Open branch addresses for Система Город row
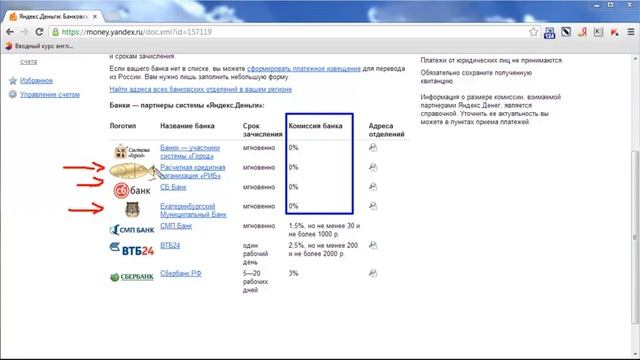The width and height of the screenshot is (640, 360). (x=373, y=147)
